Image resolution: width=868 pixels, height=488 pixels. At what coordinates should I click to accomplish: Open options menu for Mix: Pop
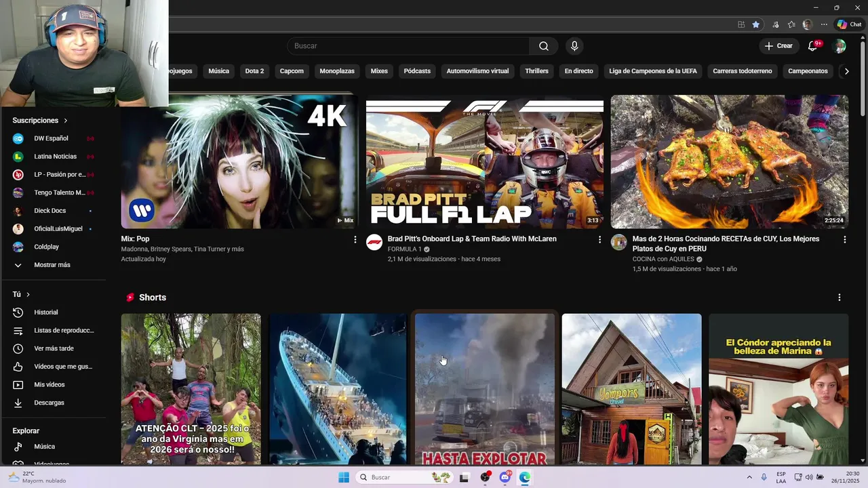(x=355, y=239)
